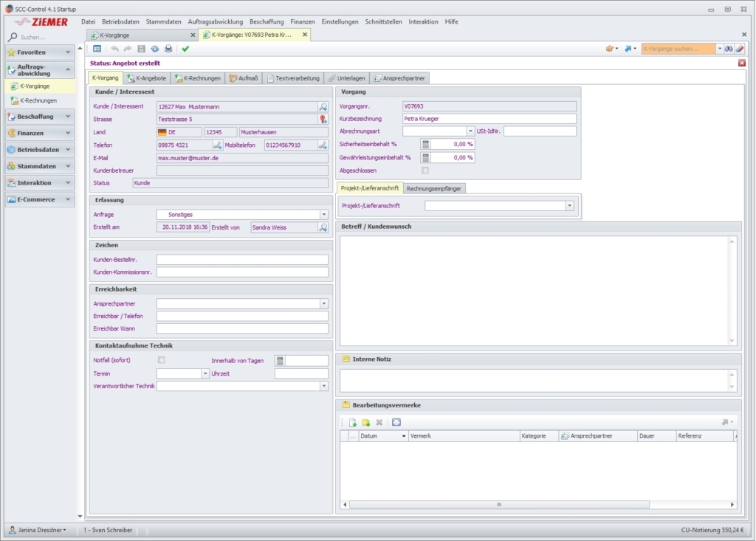
Task: Click K-Rechnungen in the left sidebar
Action: coord(38,100)
